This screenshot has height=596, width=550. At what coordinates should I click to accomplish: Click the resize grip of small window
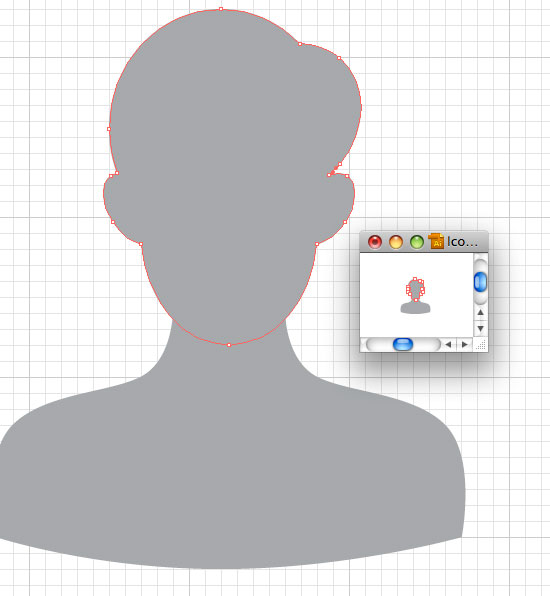(481, 345)
